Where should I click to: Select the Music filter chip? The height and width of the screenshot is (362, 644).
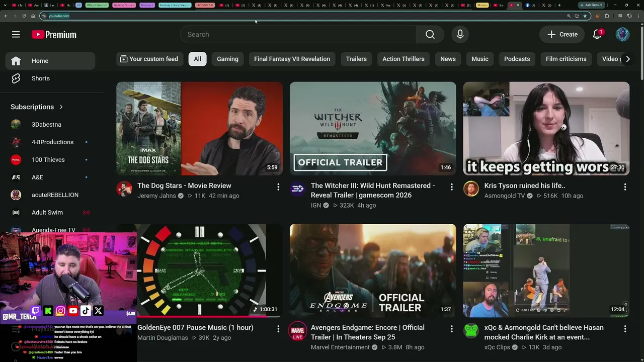click(x=480, y=59)
